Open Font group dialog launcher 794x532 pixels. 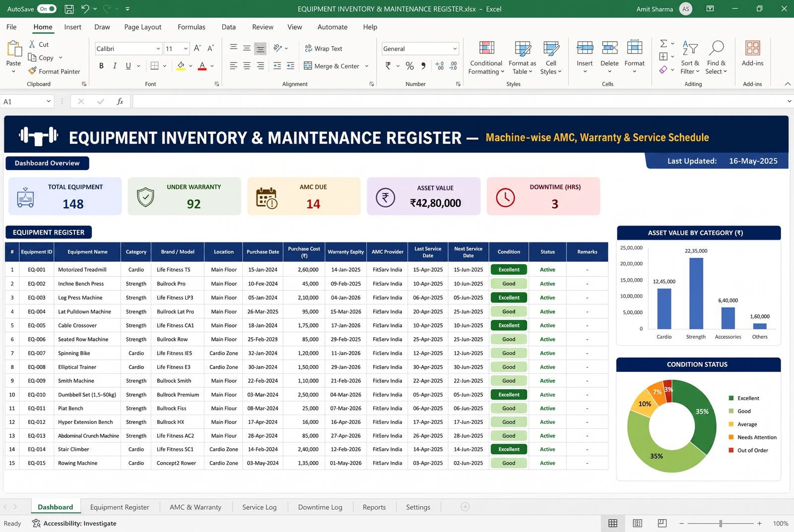[x=217, y=84]
